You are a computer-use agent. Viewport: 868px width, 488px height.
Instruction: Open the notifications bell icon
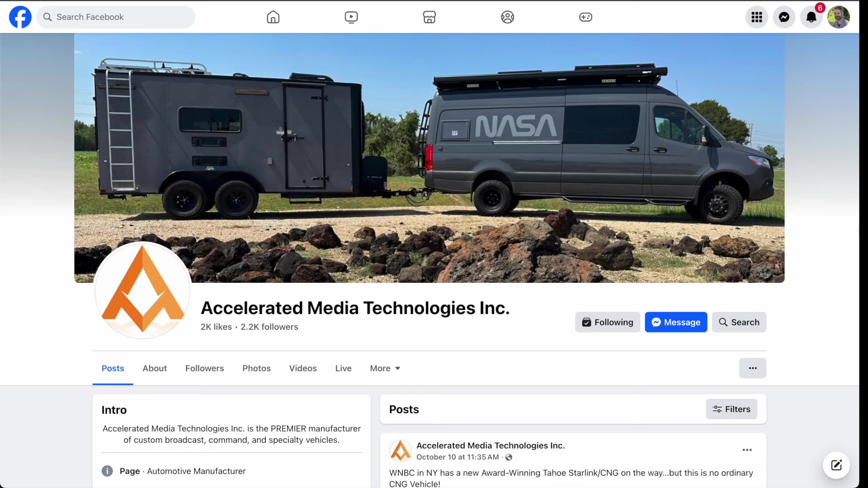(x=811, y=17)
